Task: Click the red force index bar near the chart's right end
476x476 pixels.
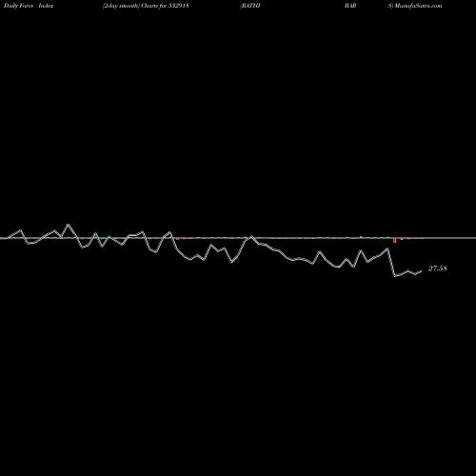Action: coord(395,240)
